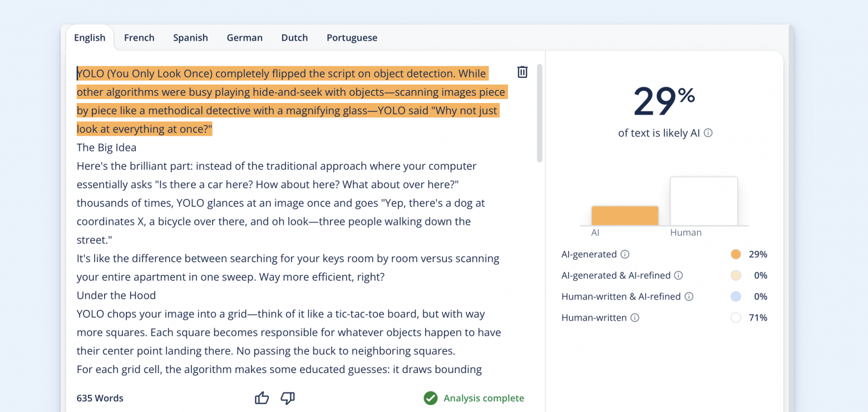Click info icon beside 'of text is likely AI'
The height and width of the screenshot is (412, 868).
point(708,133)
